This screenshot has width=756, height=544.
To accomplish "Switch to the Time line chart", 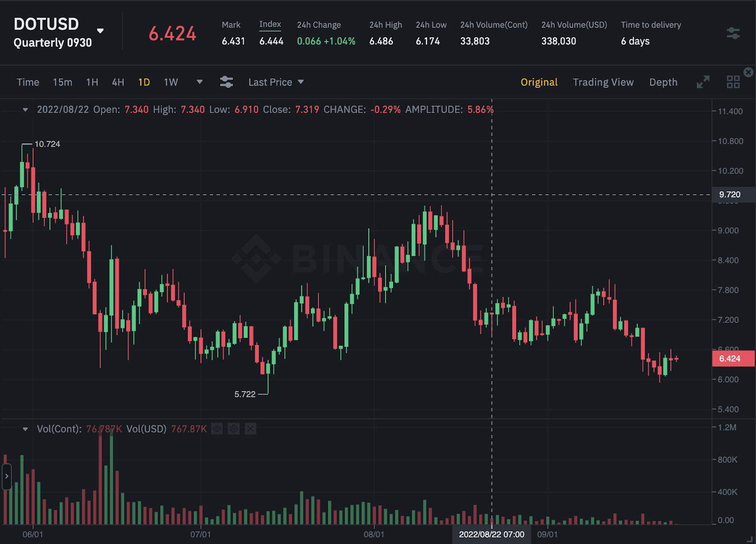I will pyautogui.click(x=28, y=82).
